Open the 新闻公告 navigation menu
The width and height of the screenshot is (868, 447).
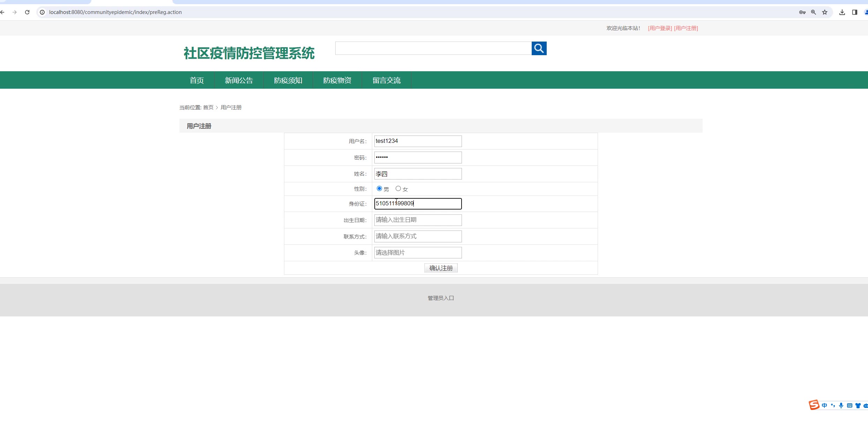(239, 80)
